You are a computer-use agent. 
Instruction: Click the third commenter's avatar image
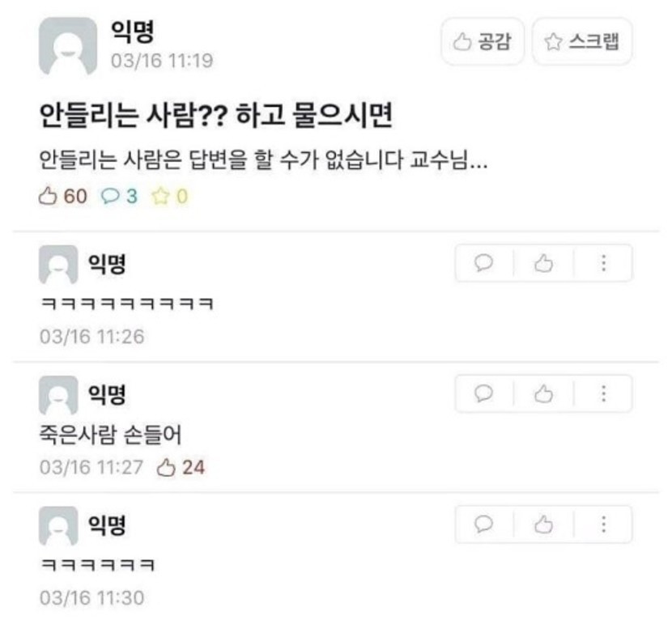pyautogui.click(x=58, y=525)
